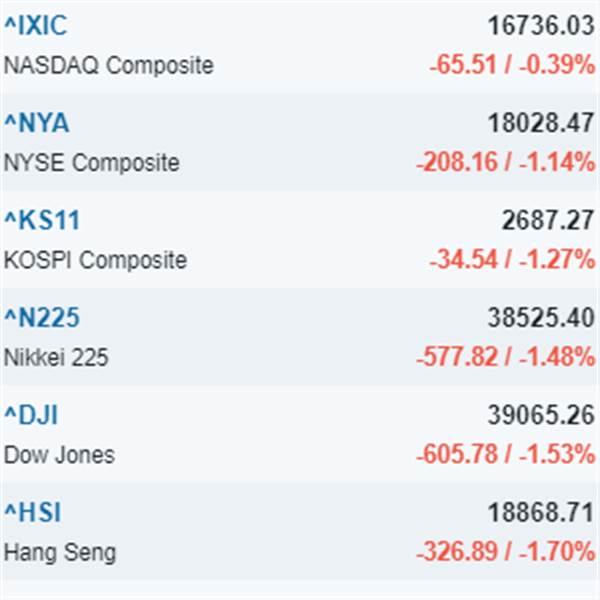Select the KOSPI Composite label
The height and width of the screenshot is (600, 600).
pos(96,260)
